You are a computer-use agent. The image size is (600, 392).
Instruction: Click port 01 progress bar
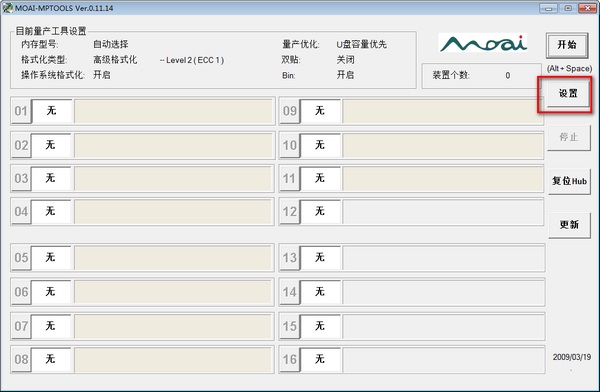tap(174, 111)
